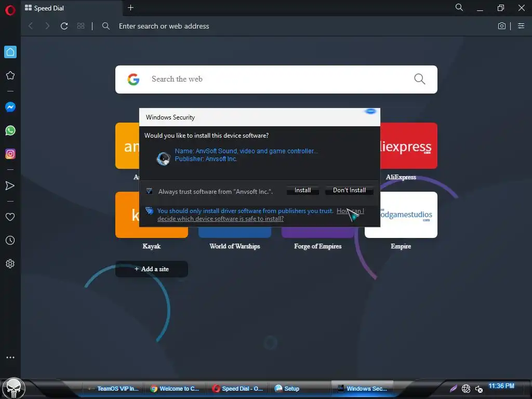Go forward to the next page
532x399 pixels.
(x=47, y=26)
